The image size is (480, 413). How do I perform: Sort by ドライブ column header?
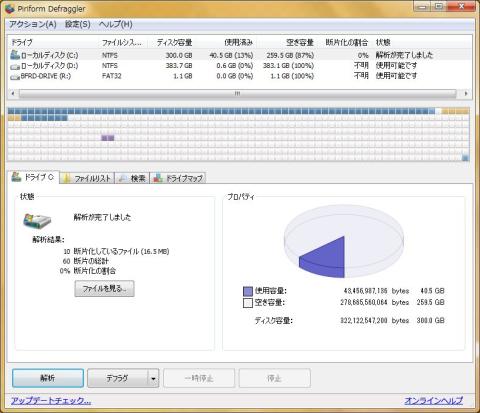pyautogui.click(x=22, y=42)
